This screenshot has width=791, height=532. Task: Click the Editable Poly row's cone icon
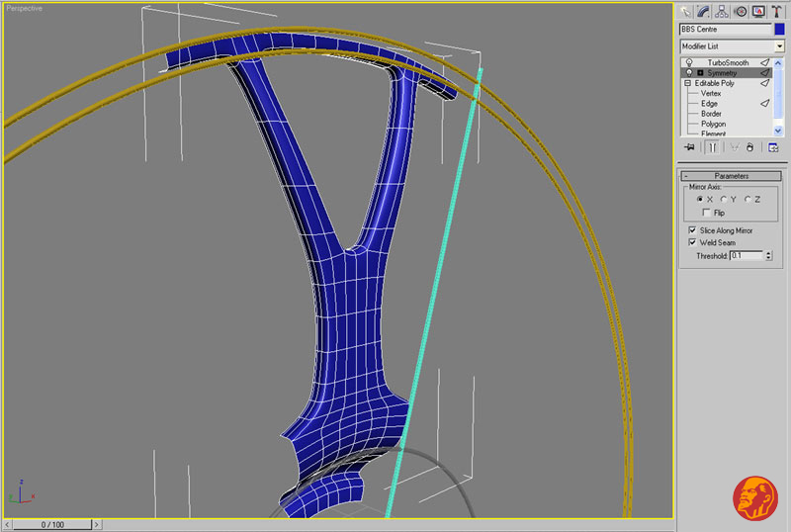pyautogui.click(x=764, y=83)
